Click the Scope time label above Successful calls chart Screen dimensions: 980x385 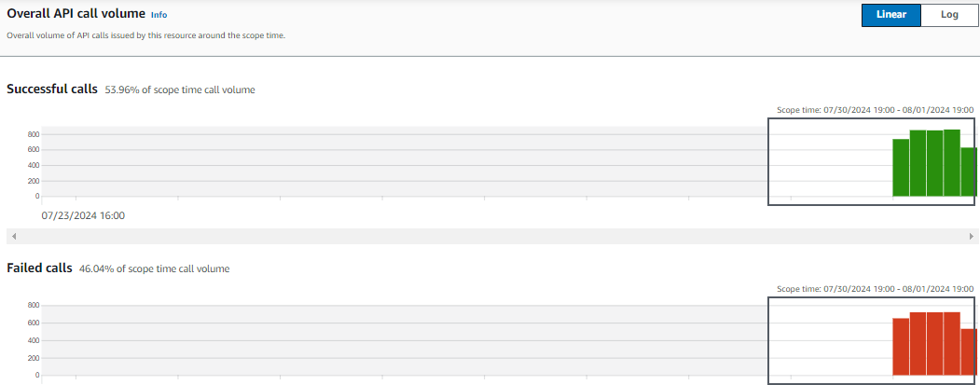point(875,110)
